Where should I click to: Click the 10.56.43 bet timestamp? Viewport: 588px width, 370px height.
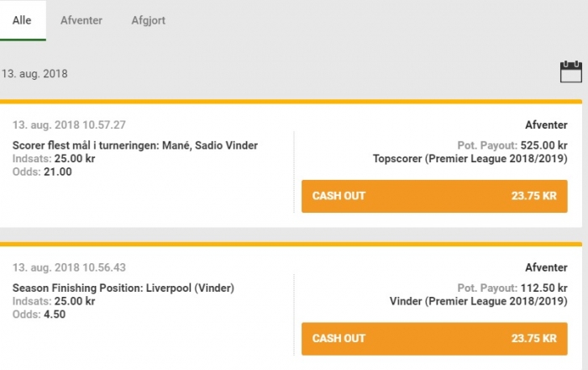point(69,267)
